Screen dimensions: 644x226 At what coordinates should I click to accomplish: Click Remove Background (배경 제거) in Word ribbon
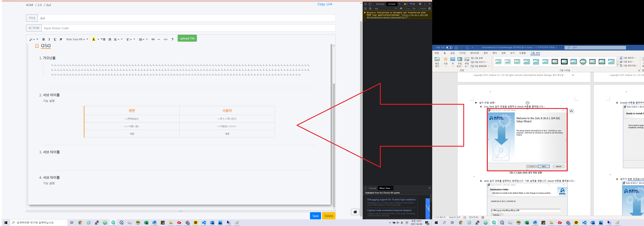pos(437,62)
